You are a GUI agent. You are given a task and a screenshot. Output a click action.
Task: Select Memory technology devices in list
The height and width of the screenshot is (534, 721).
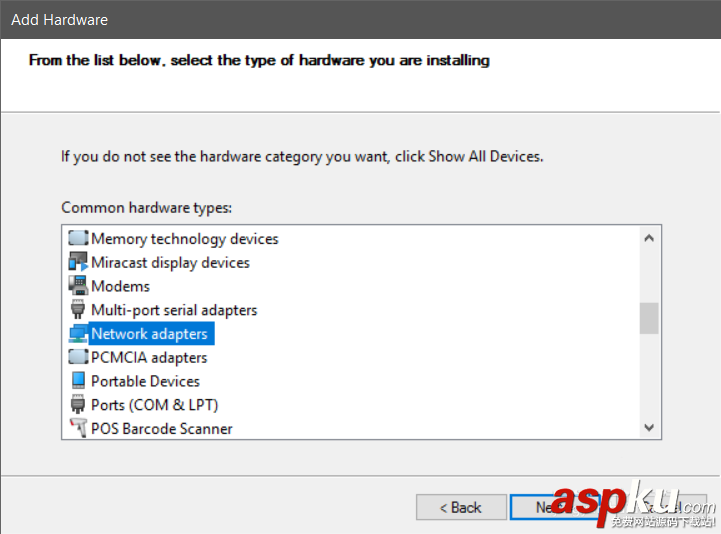(x=184, y=239)
